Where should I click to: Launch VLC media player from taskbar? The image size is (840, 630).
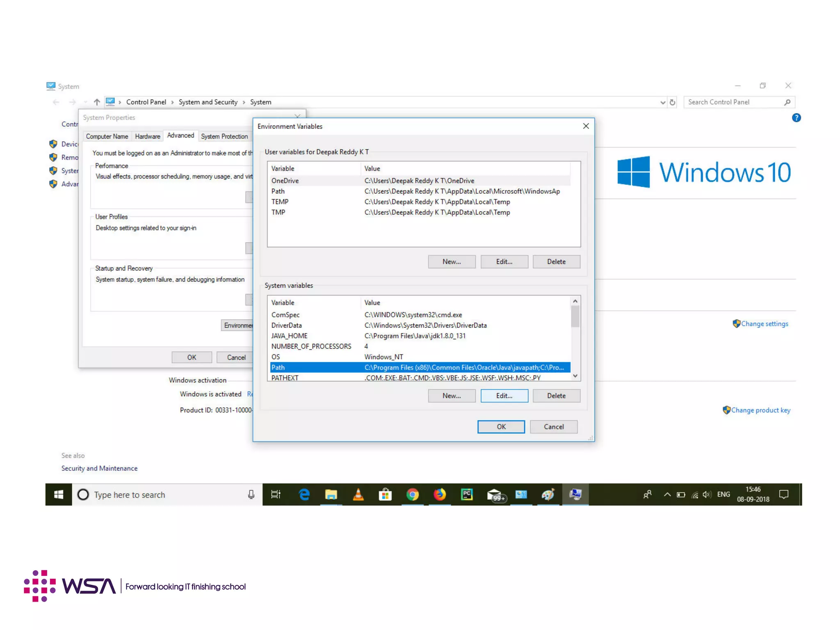358,495
